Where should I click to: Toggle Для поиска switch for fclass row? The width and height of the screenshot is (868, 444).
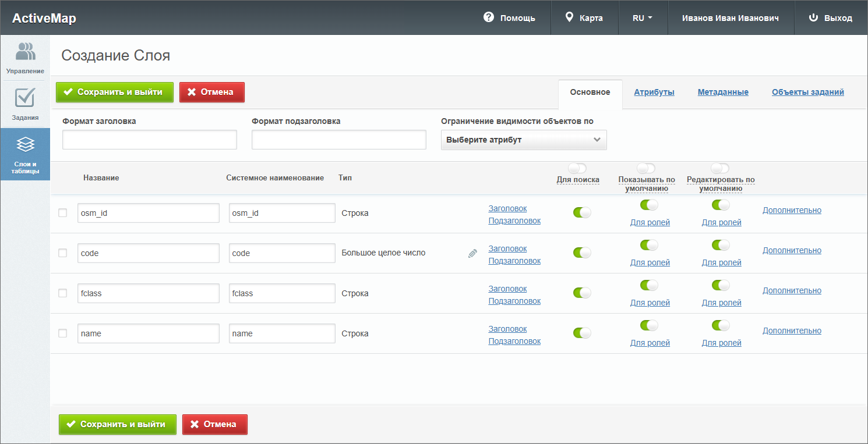[x=582, y=293]
